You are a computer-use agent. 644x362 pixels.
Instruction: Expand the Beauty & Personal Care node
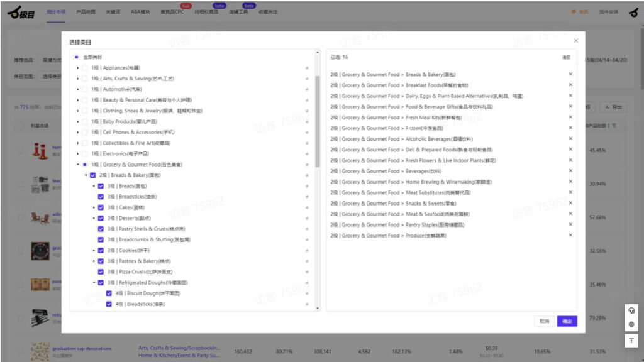[78, 100]
